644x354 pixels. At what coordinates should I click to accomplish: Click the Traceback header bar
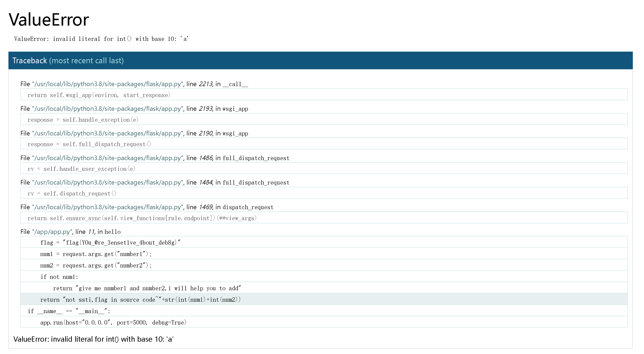tap(320, 61)
